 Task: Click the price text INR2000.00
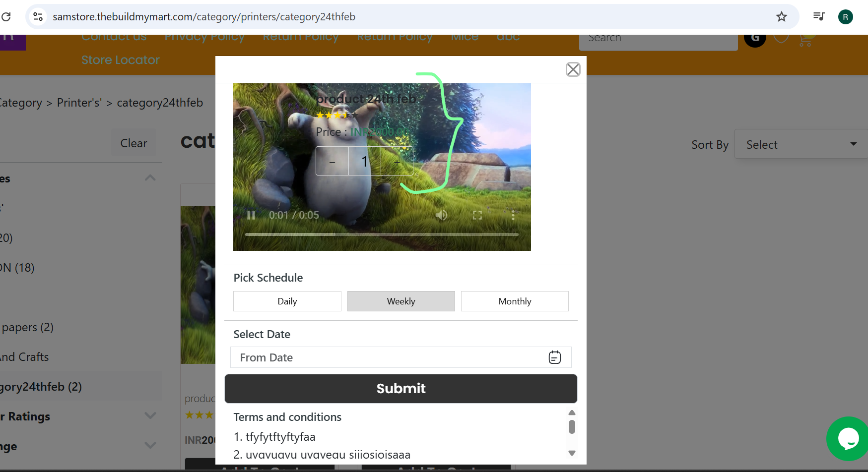click(x=380, y=132)
